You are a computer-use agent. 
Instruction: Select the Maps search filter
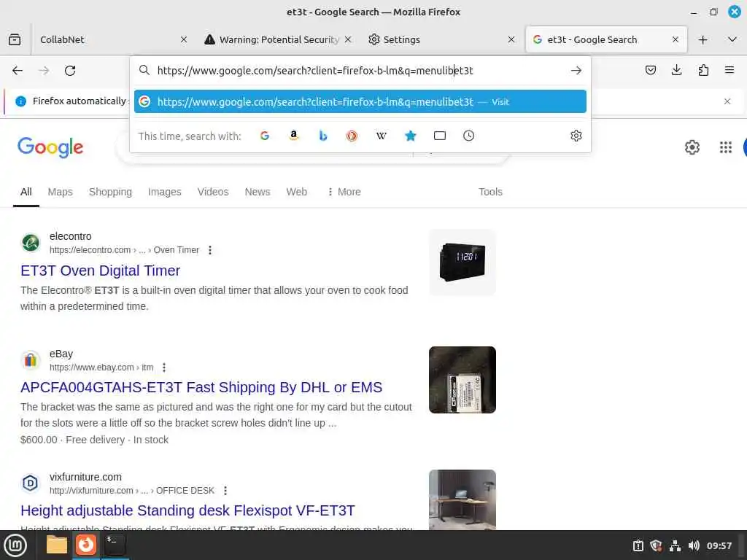tap(60, 192)
